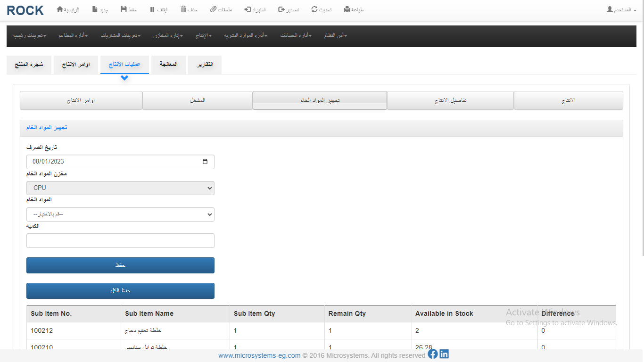Open the Facebook icon in the footer
Viewport: 644px width, 362px height.
pyautogui.click(x=433, y=354)
